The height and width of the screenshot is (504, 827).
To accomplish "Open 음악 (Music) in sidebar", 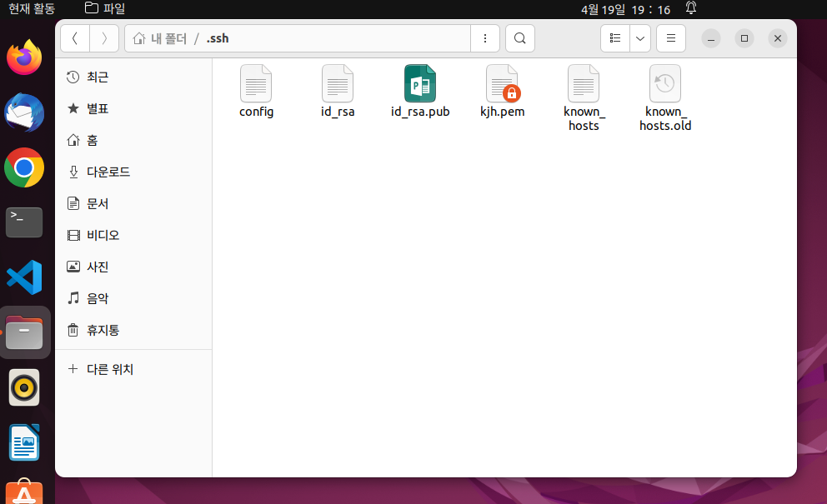I will 133,298.
